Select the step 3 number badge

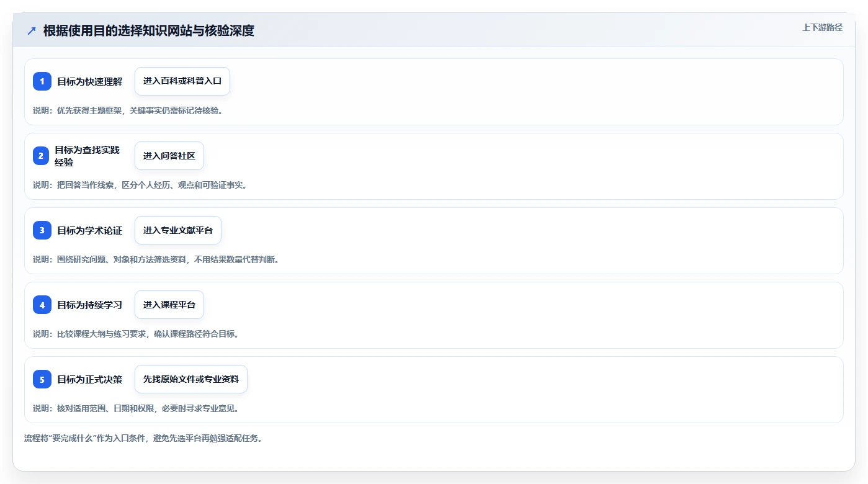tap(42, 230)
